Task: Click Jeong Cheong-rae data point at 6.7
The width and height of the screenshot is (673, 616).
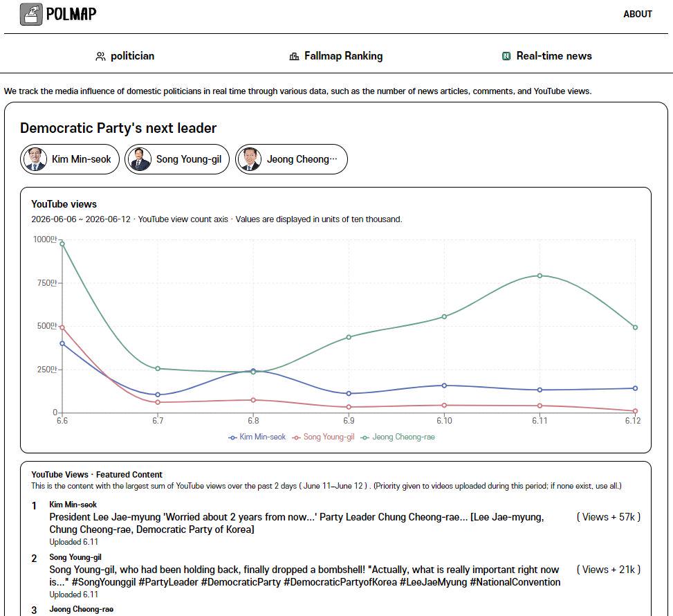Action: 158,369
